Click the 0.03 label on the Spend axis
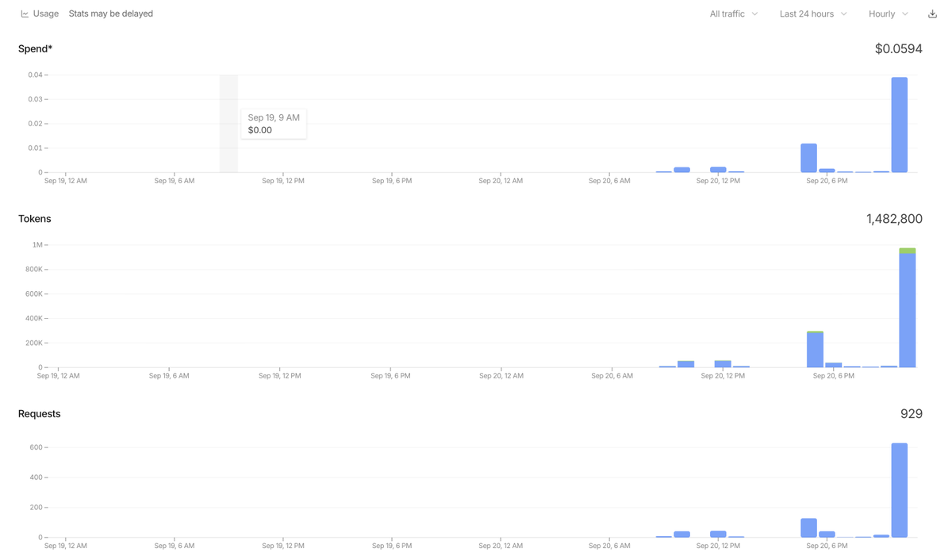Screen dimensions: 952x560 coord(35,99)
